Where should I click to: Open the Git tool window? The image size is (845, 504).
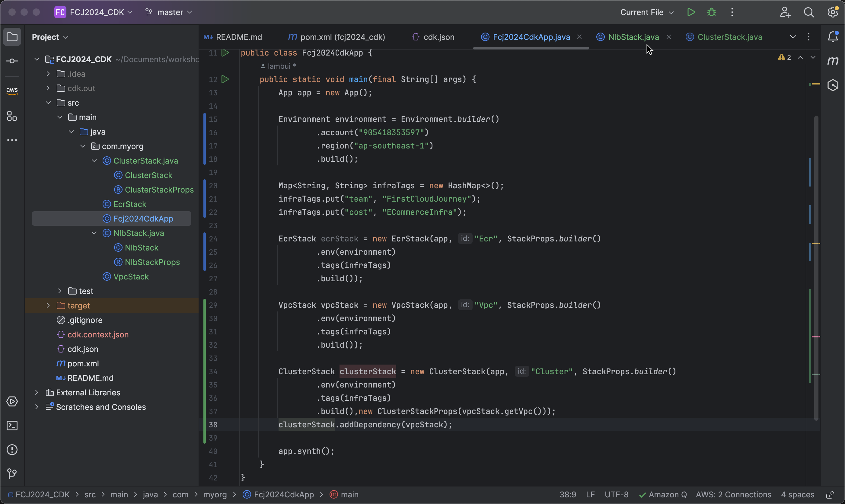tap(12, 474)
